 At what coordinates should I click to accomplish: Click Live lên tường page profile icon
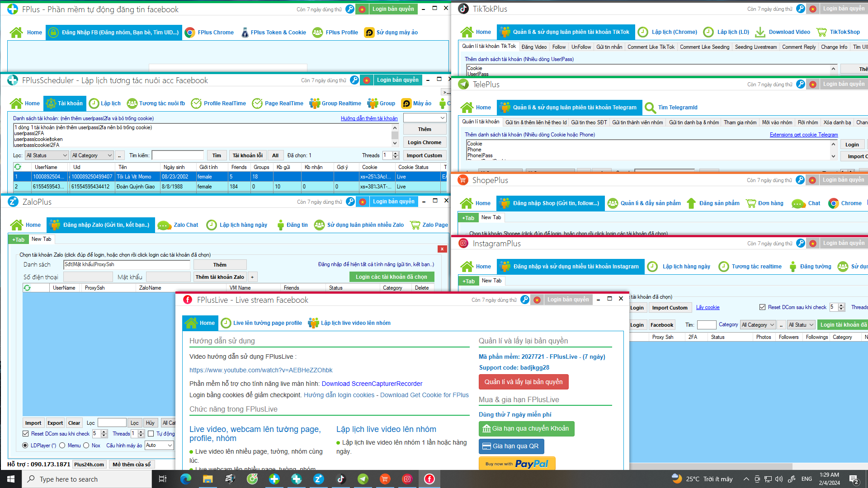point(226,323)
